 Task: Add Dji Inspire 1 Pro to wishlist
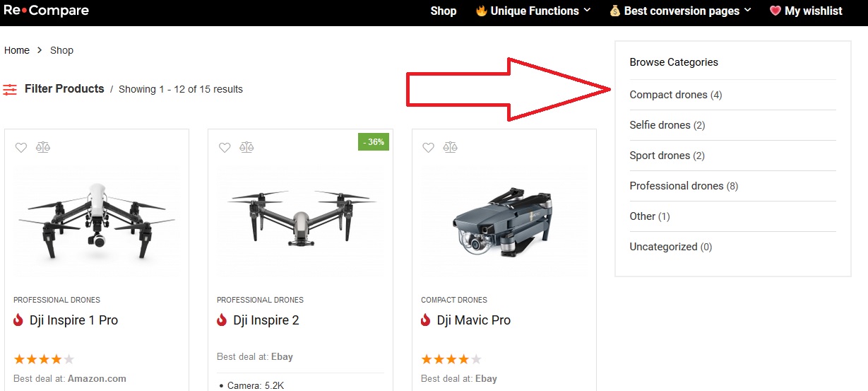(21, 147)
